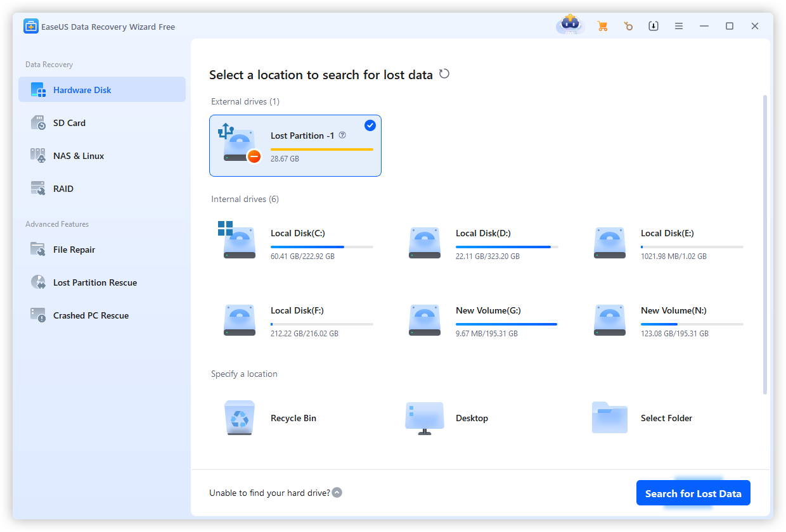
Task: View info tooltip next to Lost Partition -1
Action: (342, 135)
